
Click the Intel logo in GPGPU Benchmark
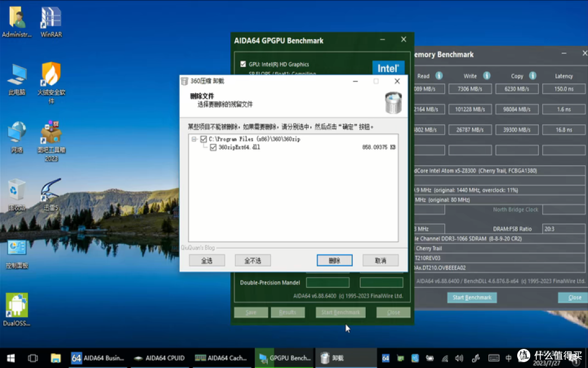[388, 68]
